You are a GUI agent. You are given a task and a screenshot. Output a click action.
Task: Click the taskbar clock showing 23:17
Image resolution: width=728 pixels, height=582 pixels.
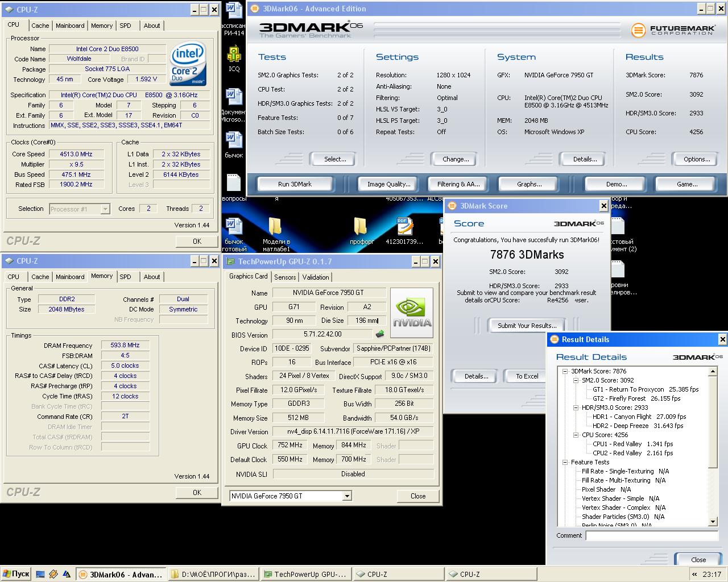pos(712,574)
